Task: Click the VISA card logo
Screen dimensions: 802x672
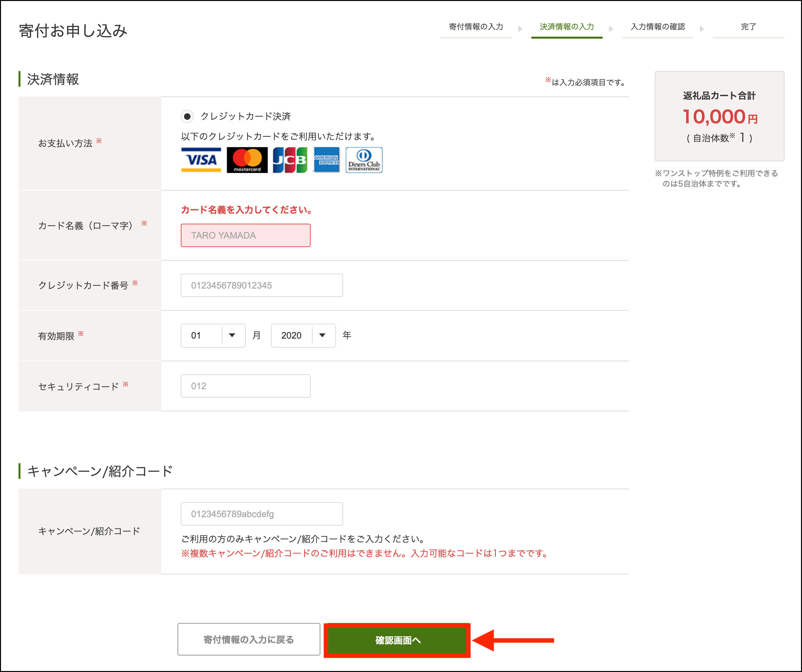Action: pos(201,160)
